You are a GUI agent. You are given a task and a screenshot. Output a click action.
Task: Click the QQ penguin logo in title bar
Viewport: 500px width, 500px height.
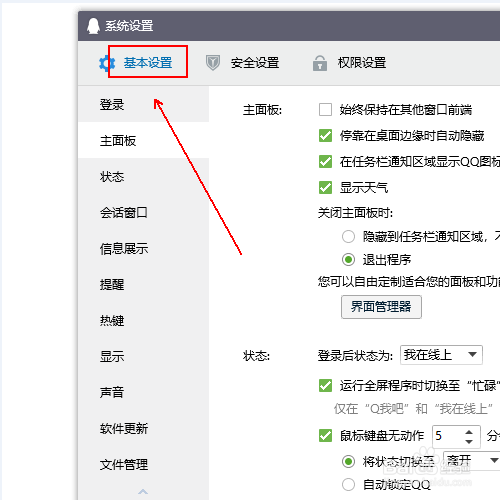coord(93,26)
